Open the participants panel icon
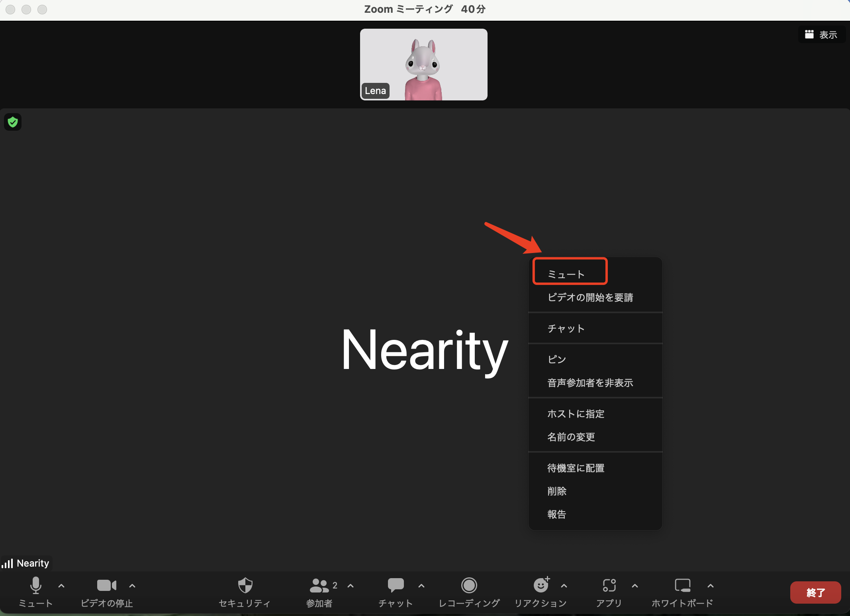The width and height of the screenshot is (850, 616). tap(319, 585)
